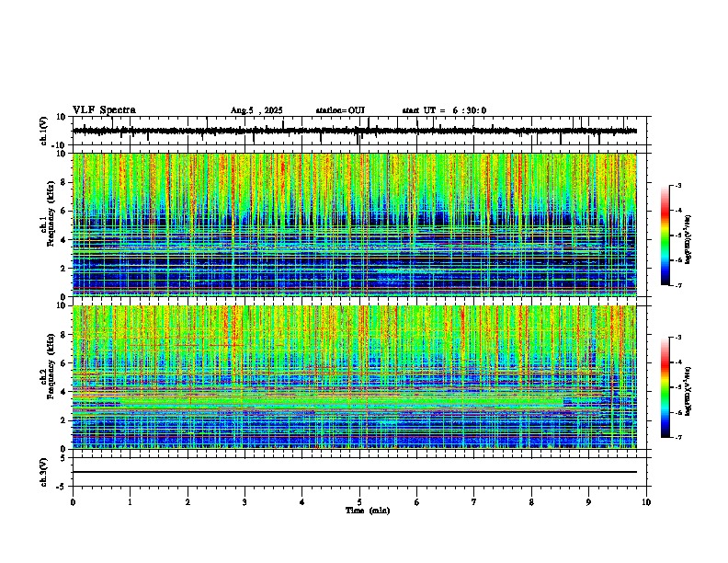Click the "10" tick atop ch.1(V) waveform axis
The height and width of the screenshot is (563, 728).
(x=62, y=117)
